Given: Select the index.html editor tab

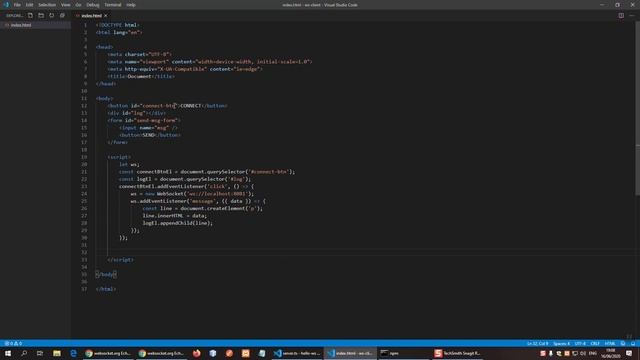Looking at the screenshot, I should [x=91, y=16].
